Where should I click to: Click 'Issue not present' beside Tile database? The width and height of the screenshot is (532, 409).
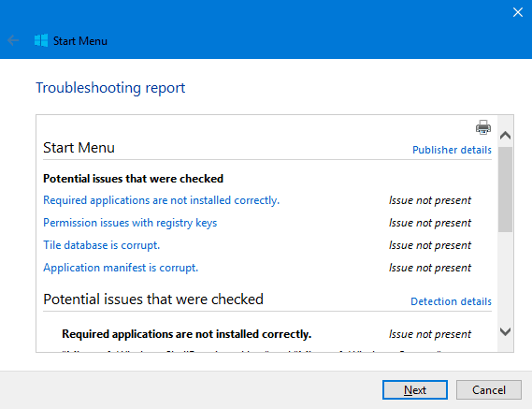tap(430, 245)
